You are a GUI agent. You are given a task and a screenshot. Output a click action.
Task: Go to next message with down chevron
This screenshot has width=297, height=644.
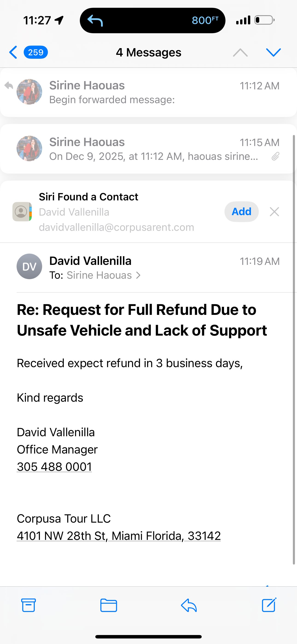[273, 52]
